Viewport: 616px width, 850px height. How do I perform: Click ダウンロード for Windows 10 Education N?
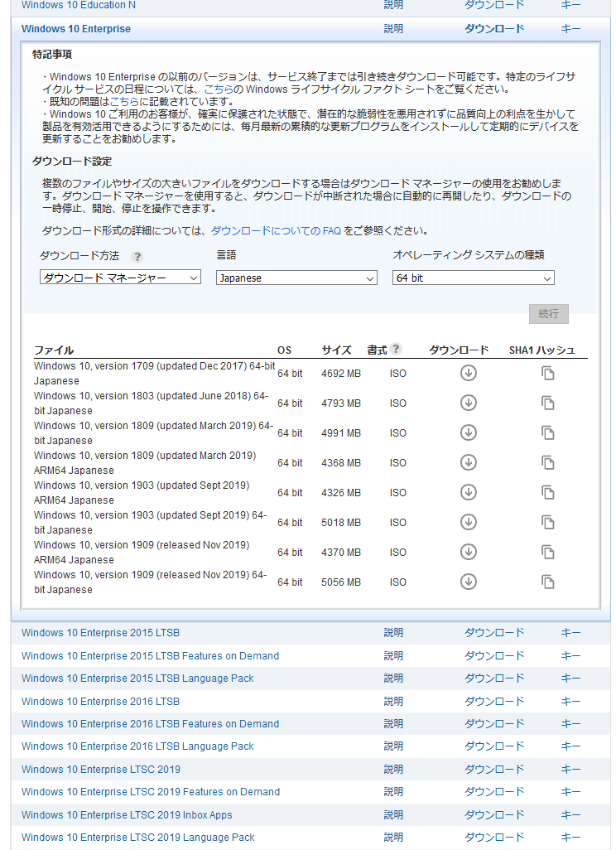(494, 5)
